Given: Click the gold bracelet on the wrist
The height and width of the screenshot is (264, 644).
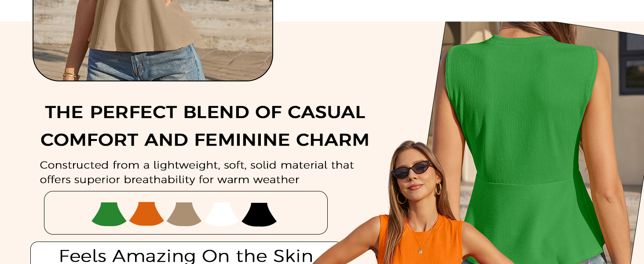Looking at the screenshot, I should [71, 75].
